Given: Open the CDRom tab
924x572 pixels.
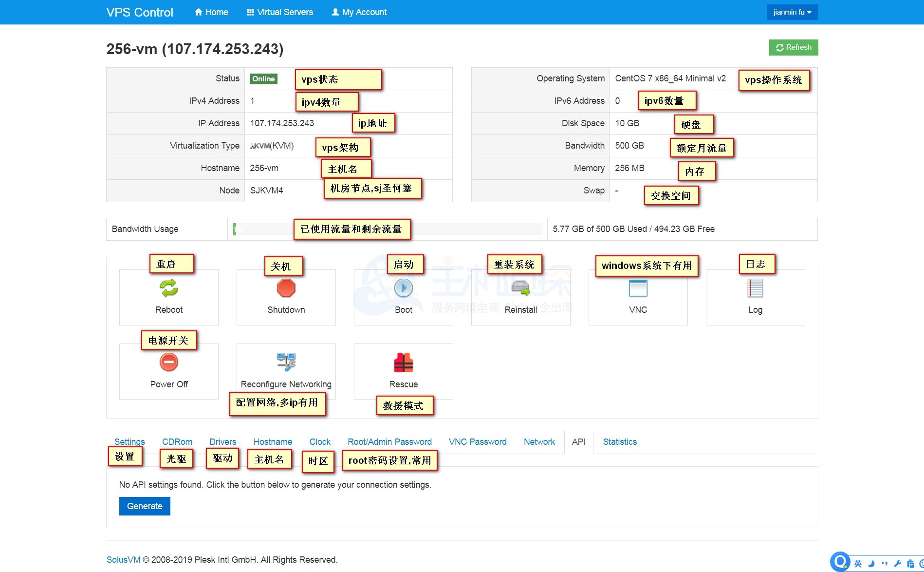Looking at the screenshot, I should 177,441.
